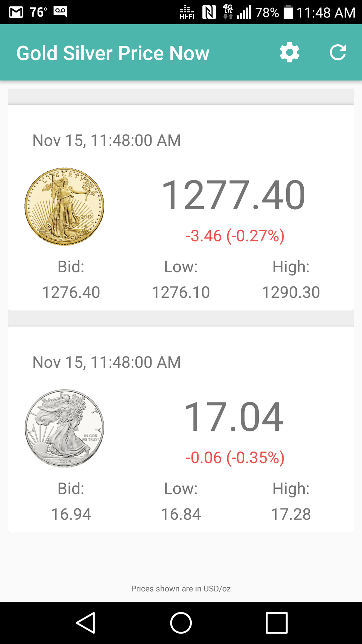Tap the gold price 1277.40
The height and width of the screenshot is (644, 362).
tap(234, 195)
